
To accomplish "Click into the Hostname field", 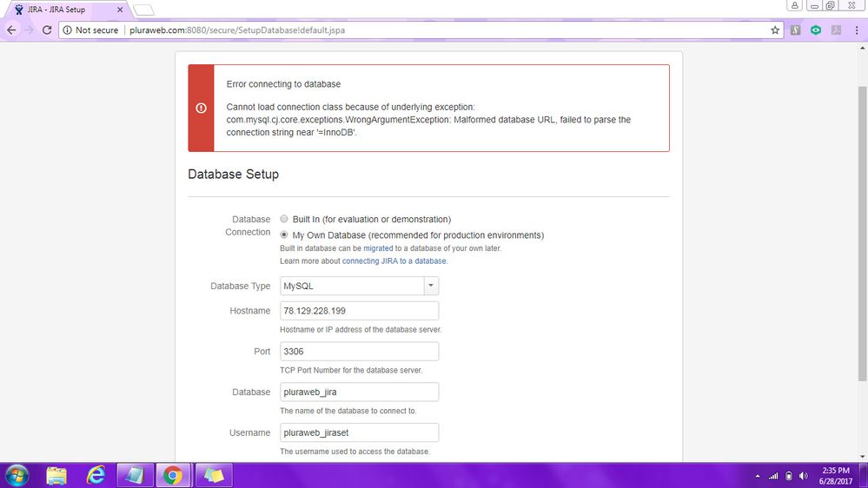I will [359, 310].
